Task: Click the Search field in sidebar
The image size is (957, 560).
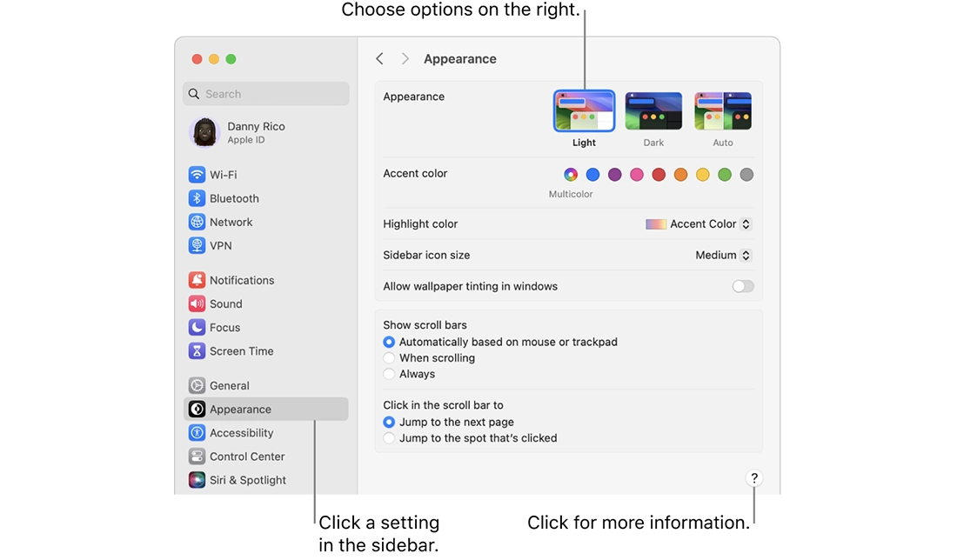Action: (x=266, y=94)
